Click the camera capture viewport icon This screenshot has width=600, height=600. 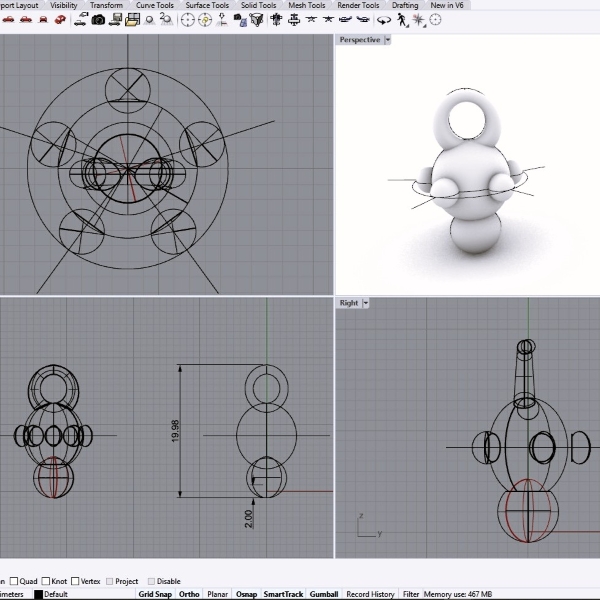click(x=98, y=19)
